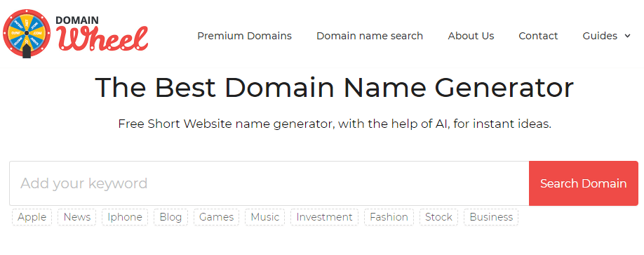Click the Domain Wheel wordmark text
Viewport: 644px width, 255px height.
pos(102,32)
